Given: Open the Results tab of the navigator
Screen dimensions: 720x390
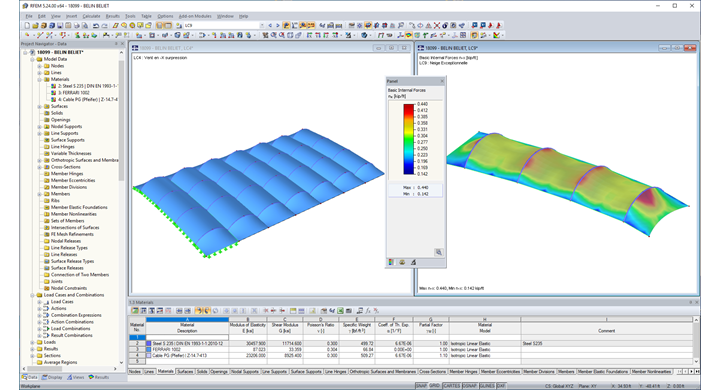Looking at the screenshot, I should point(99,377).
